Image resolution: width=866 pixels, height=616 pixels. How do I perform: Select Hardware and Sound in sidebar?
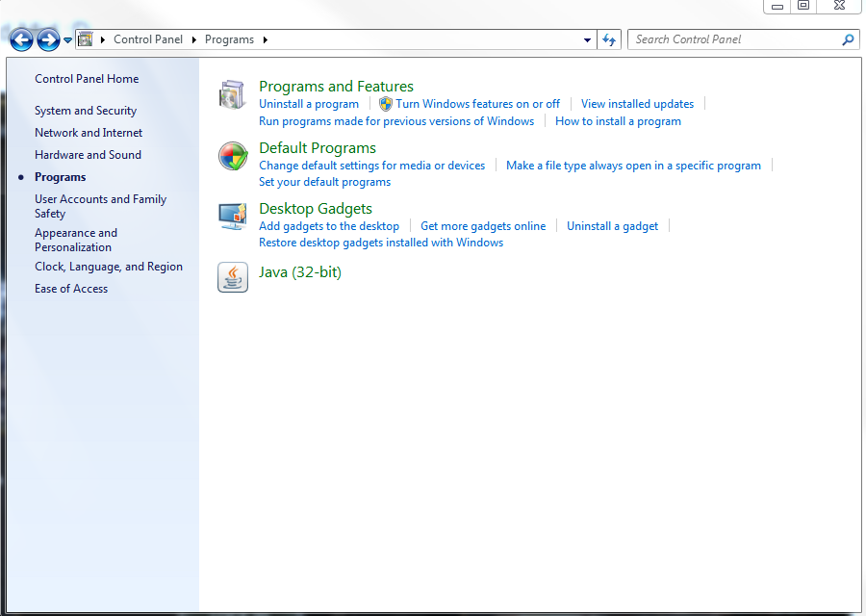pyautogui.click(x=88, y=155)
